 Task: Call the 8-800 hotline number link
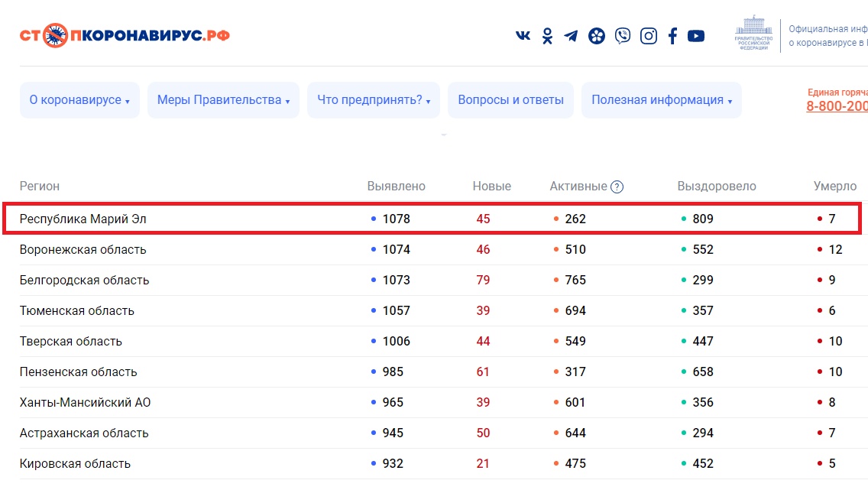pyautogui.click(x=837, y=106)
